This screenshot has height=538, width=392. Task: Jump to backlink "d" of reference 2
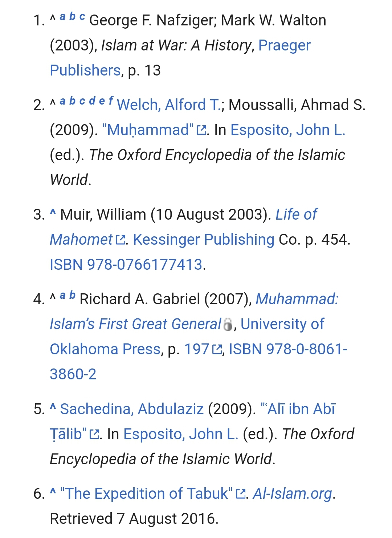click(93, 101)
